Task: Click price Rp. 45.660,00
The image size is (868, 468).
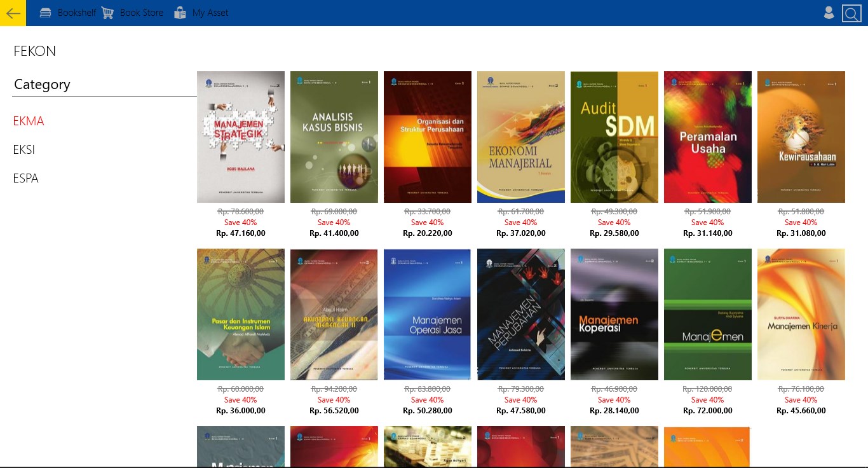Action: click(x=801, y=411)
